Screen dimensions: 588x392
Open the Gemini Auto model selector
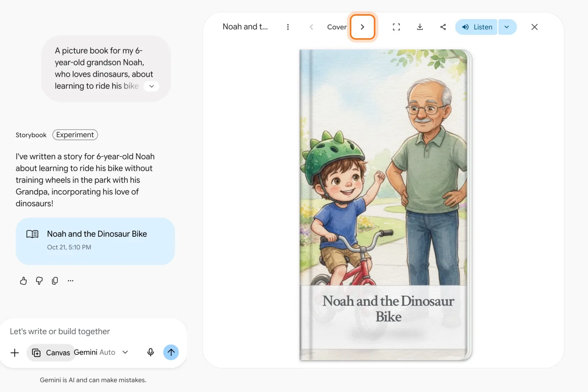(101, 353)
